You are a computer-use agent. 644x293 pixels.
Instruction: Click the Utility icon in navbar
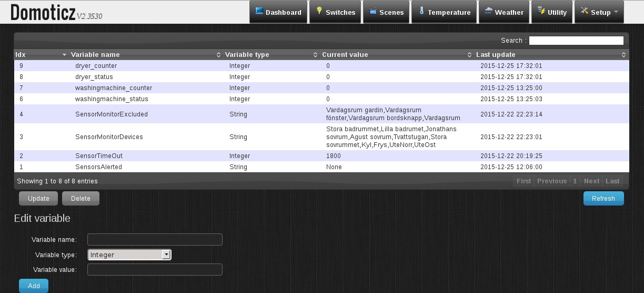pos(541,11)
